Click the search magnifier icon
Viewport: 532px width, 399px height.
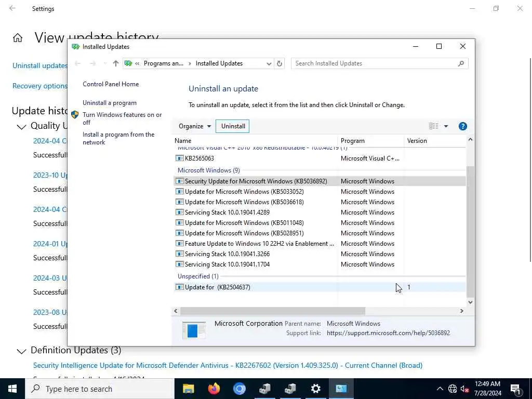461,63
